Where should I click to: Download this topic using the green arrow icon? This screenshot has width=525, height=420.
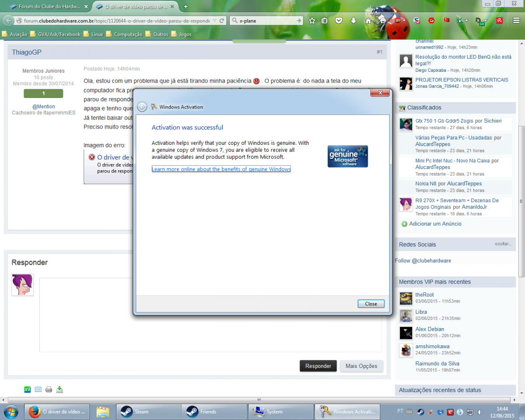point(59,389)
